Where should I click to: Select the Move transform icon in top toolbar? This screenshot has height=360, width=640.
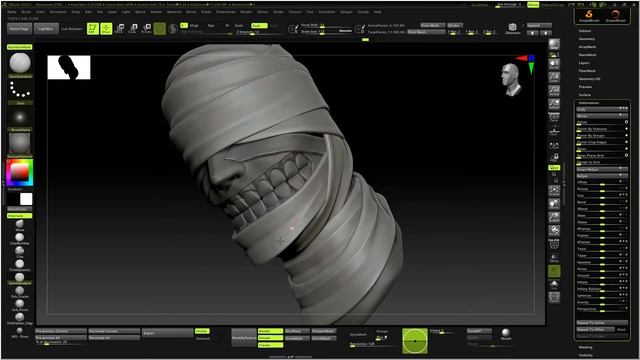(x=120, y=29)
